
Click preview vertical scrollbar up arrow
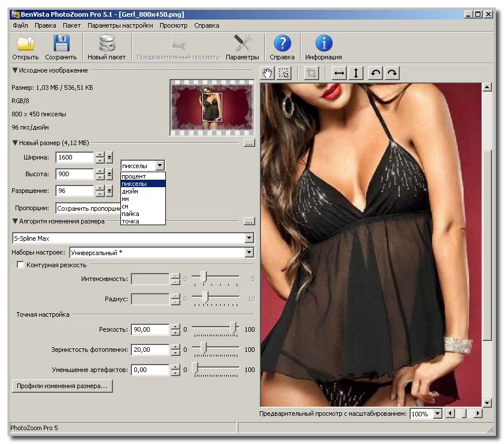click(x=487, y=87)
